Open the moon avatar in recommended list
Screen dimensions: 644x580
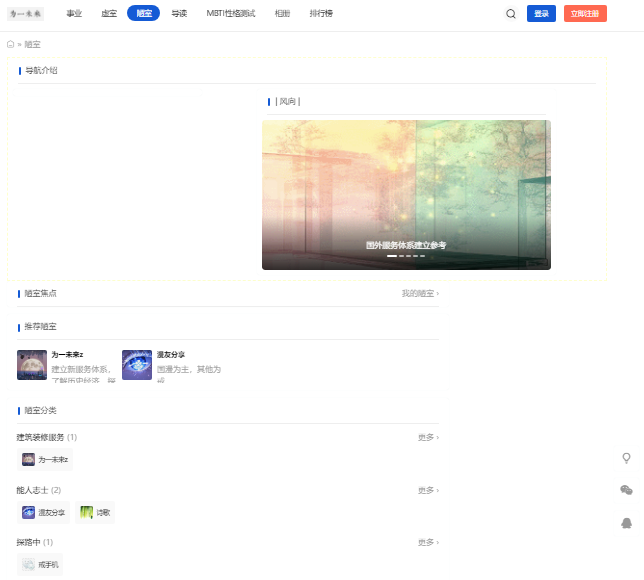click(x=32, y=365)
